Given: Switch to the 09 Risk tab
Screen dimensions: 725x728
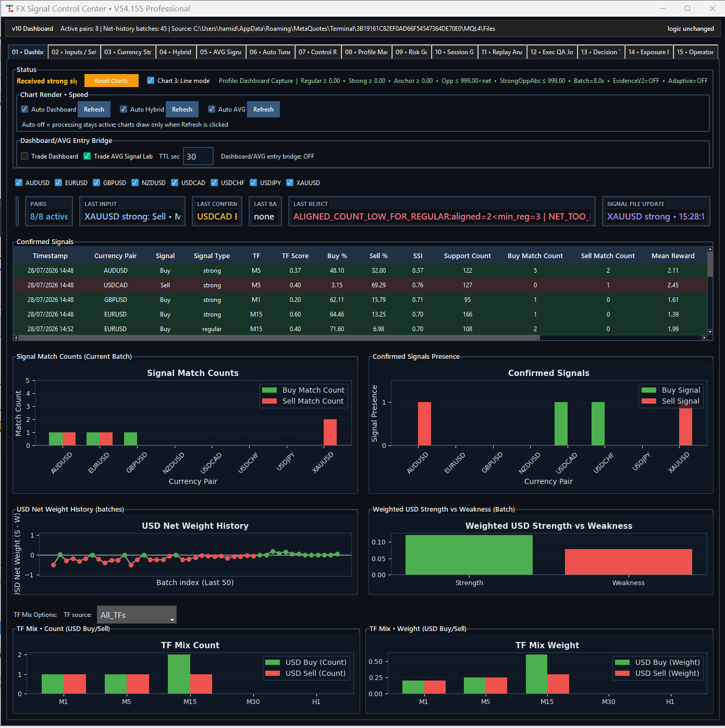Looking at the screenshot, I should click(x=411, y=52).
